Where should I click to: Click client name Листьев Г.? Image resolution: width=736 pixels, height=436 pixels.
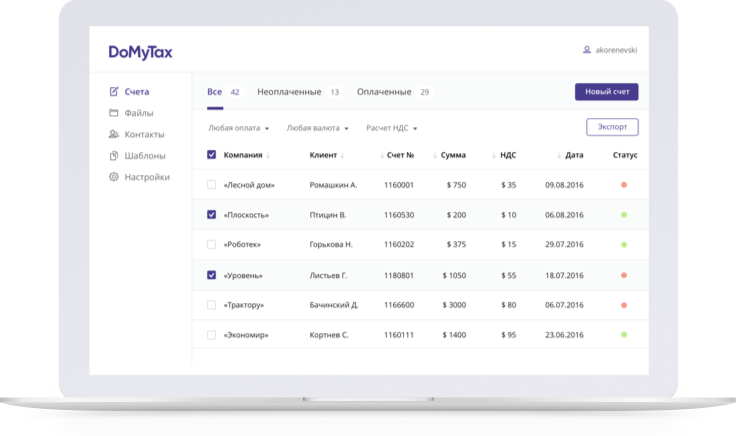point(328,275)
